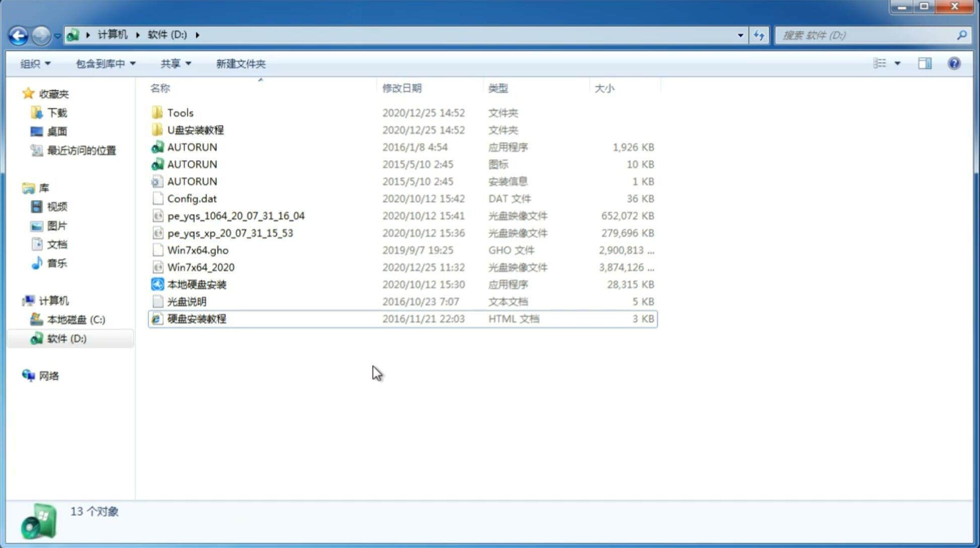The image size is (980, 548).
Task: Open pe_yqs_1064 disc image file
Action: (236, 216)
